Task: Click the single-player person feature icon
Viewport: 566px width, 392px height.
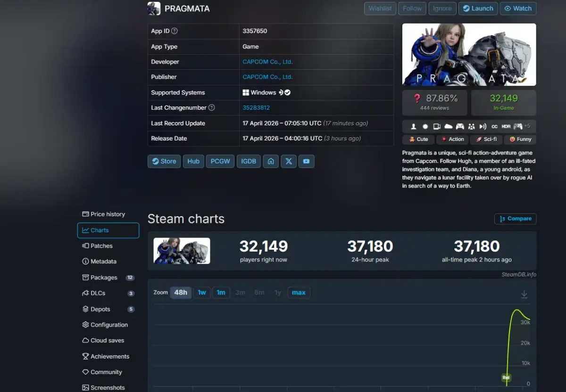Action: click(x=413, y=126)
